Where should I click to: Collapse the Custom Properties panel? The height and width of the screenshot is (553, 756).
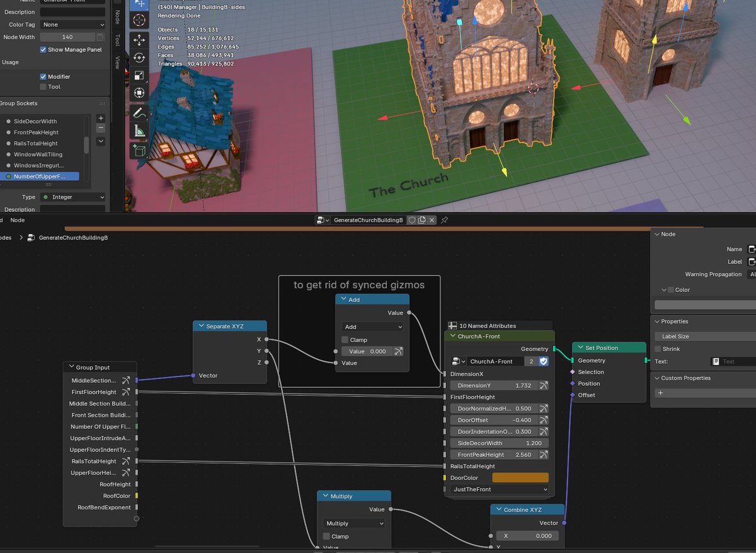[657, 378]
